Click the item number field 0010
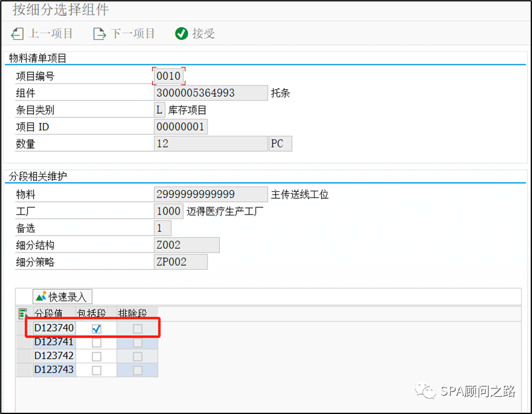 (168, 76)
